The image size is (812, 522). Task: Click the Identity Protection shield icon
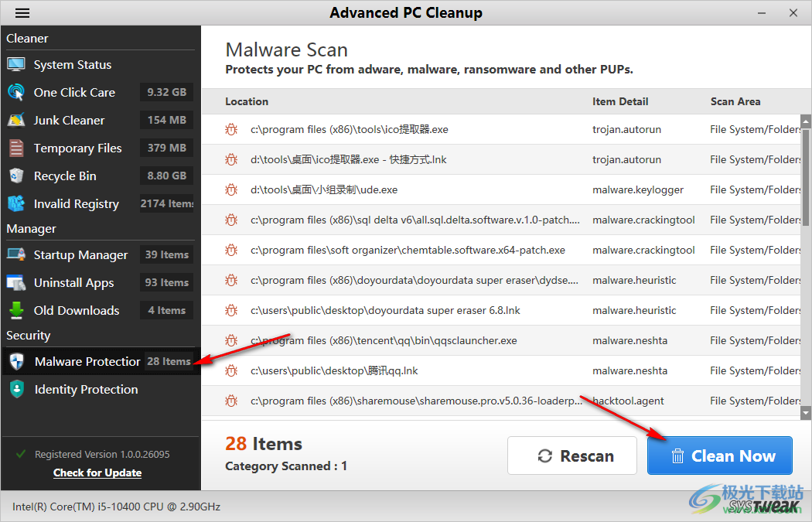tap(17, 389)
